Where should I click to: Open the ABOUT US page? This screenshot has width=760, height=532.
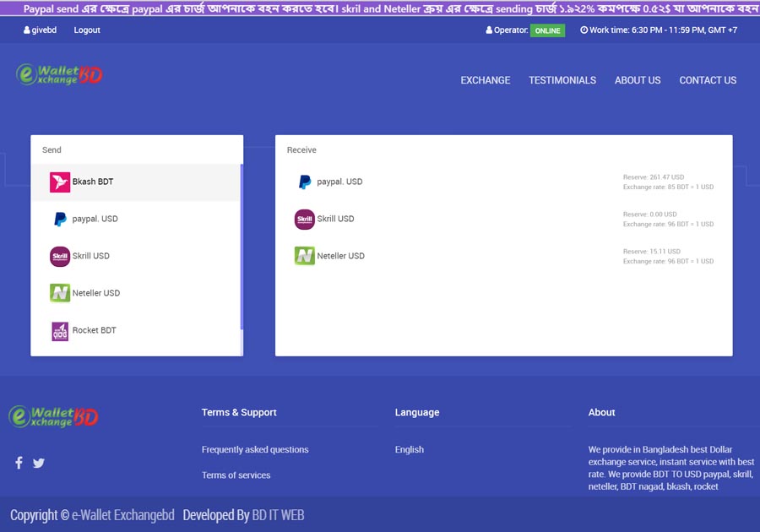[638, 80]
